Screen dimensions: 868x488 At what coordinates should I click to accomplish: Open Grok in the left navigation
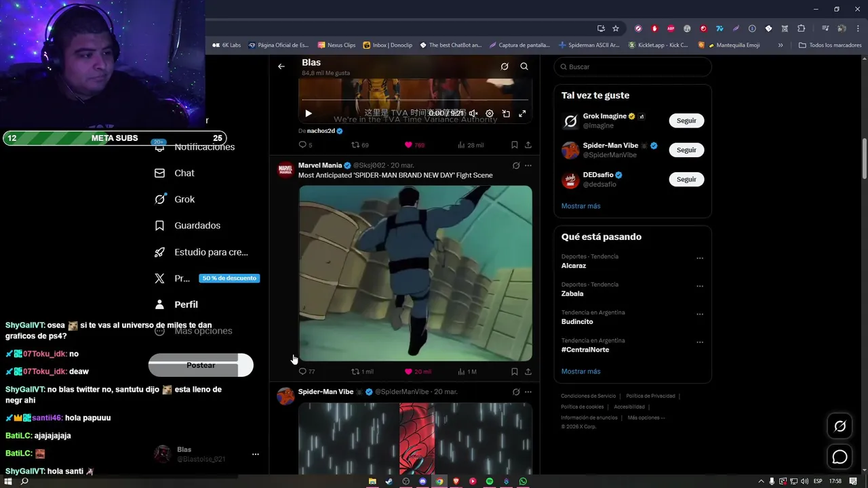174,199
